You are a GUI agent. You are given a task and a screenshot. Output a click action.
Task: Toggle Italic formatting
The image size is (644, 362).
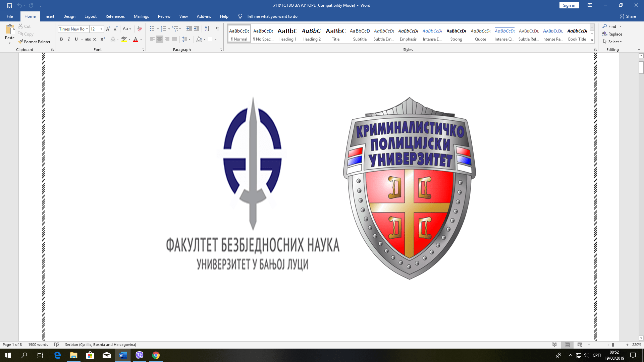pos(69,40)
